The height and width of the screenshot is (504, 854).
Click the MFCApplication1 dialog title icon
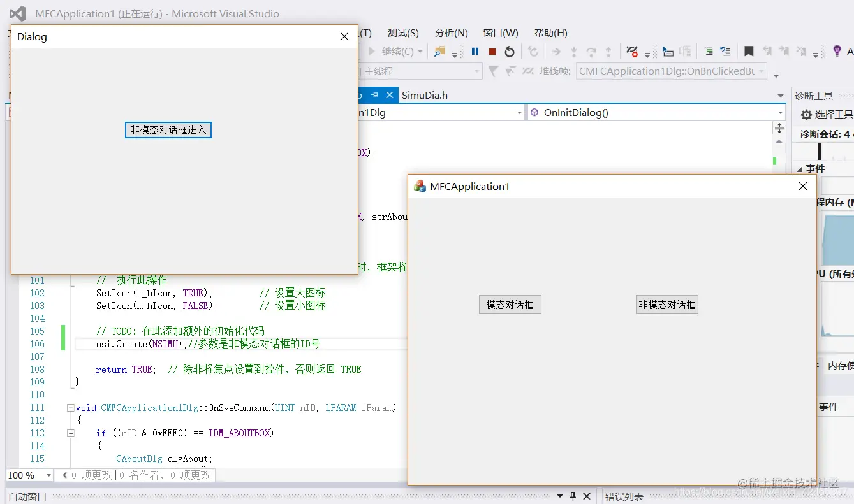[x=420, y=186]
